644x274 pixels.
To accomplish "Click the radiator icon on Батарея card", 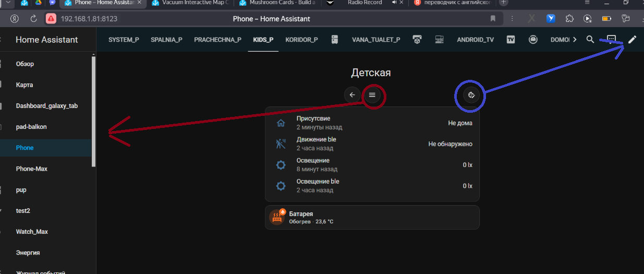I will pyautogui.click(x=276, y=218).
